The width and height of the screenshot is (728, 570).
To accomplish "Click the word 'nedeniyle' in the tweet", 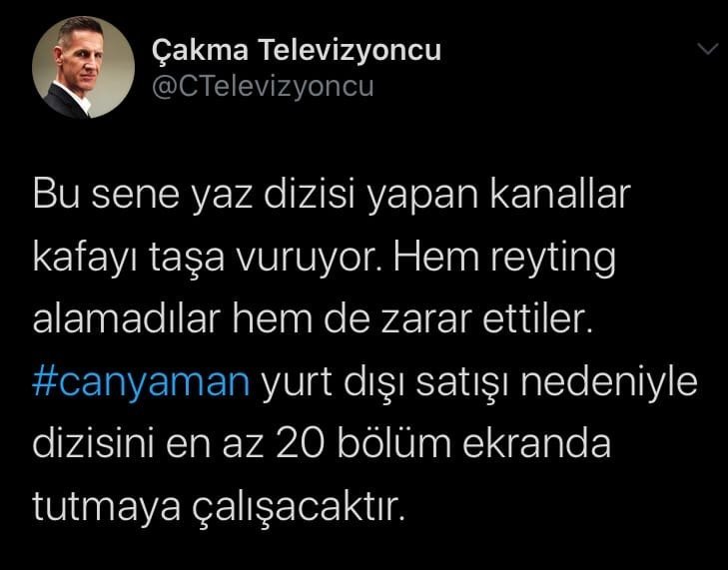I will point(609,383).
